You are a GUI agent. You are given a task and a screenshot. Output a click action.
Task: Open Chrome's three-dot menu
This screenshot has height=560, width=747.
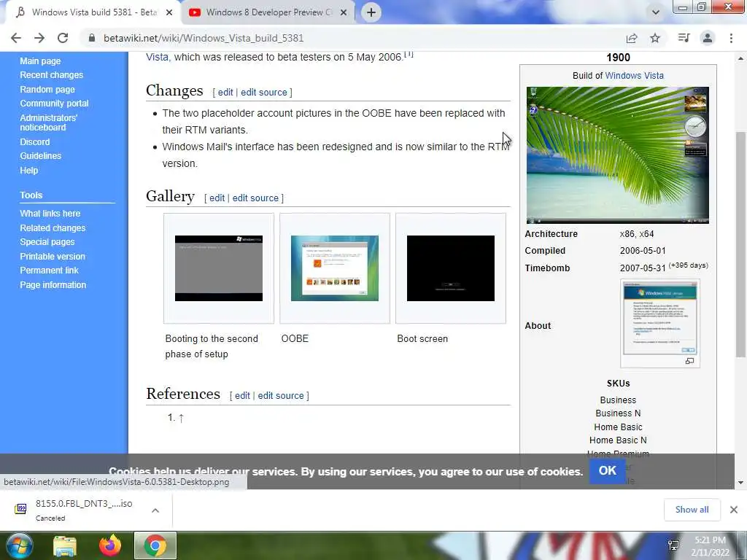[731, 38]
